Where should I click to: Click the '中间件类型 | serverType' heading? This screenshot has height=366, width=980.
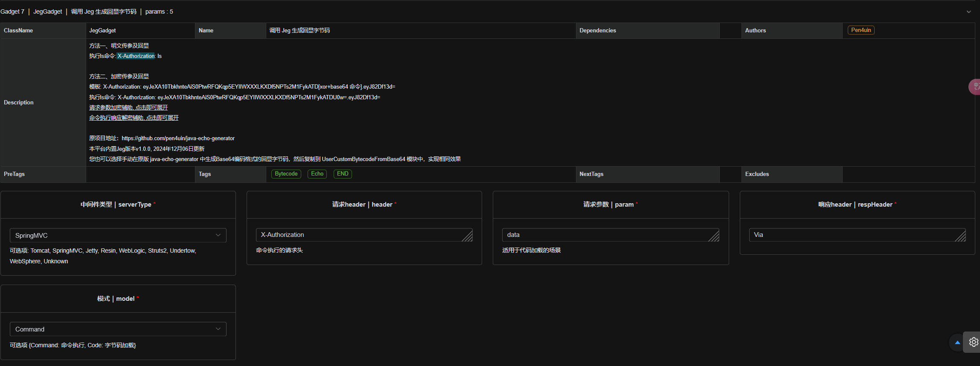coord(116,205)
